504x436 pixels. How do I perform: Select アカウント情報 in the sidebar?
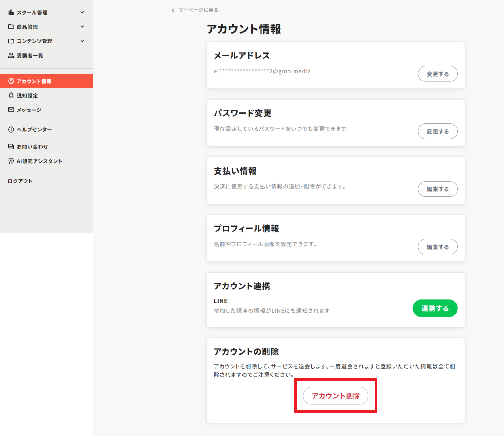point(34,81)
